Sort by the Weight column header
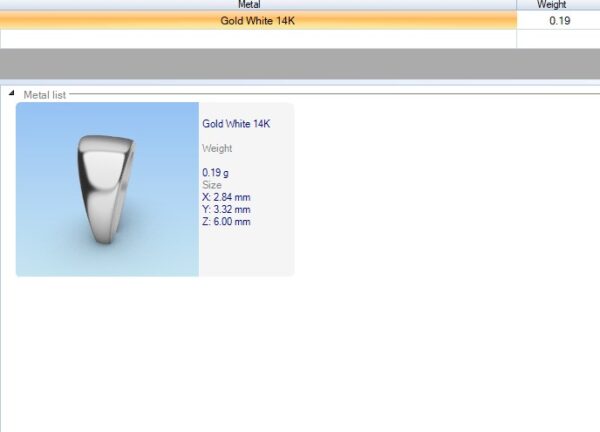The image size is (600, 432). point(558,5)
